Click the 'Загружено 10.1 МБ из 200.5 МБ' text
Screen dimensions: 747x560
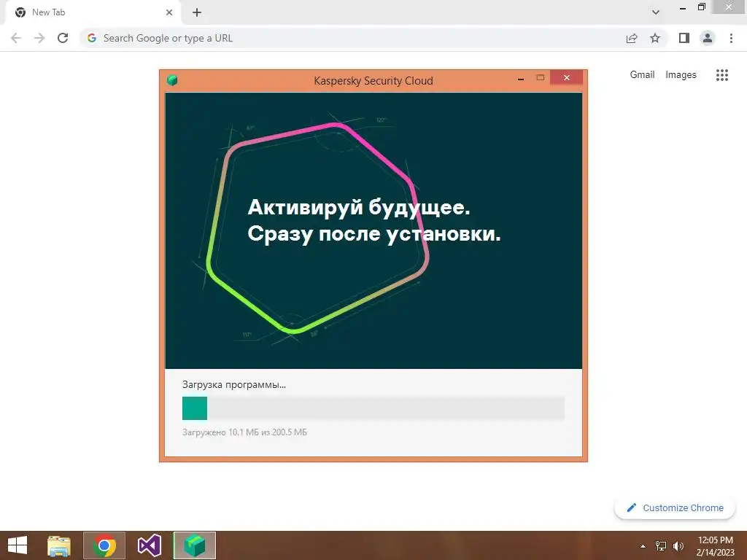(x=244, y=432)
